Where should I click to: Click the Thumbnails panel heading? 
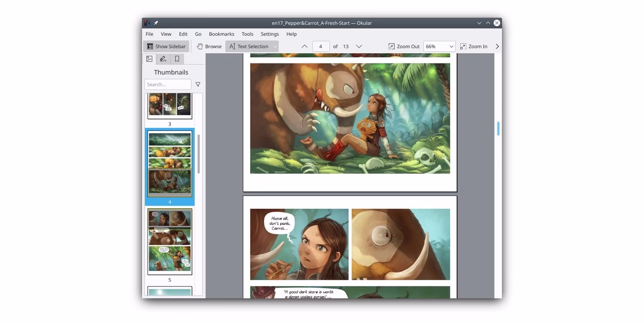[171, 72]
